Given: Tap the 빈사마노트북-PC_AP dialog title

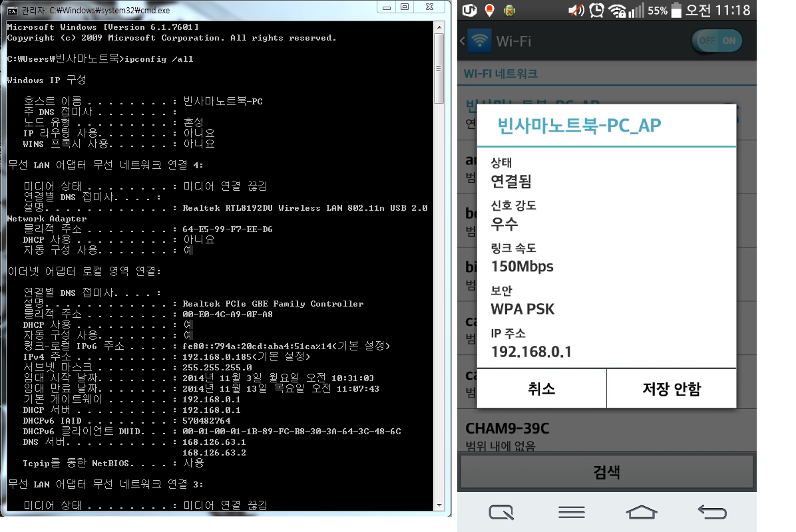Looking at the screenshot, I should pos(579,125).
